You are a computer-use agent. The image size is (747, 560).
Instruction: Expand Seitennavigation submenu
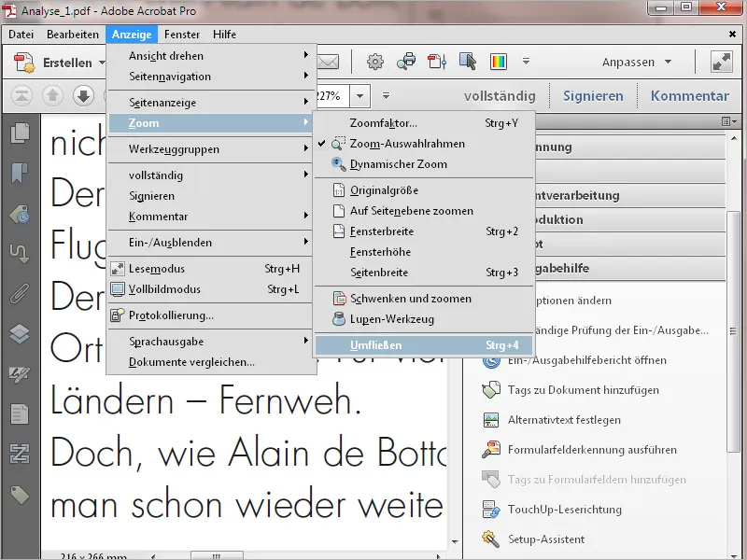211,77
